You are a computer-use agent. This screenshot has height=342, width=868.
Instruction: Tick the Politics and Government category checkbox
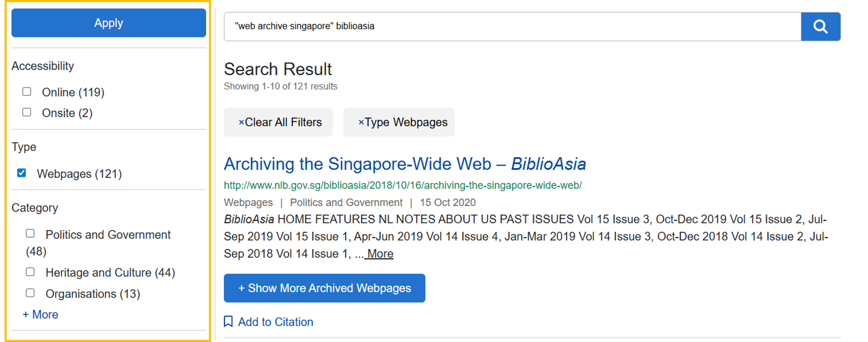30,233
